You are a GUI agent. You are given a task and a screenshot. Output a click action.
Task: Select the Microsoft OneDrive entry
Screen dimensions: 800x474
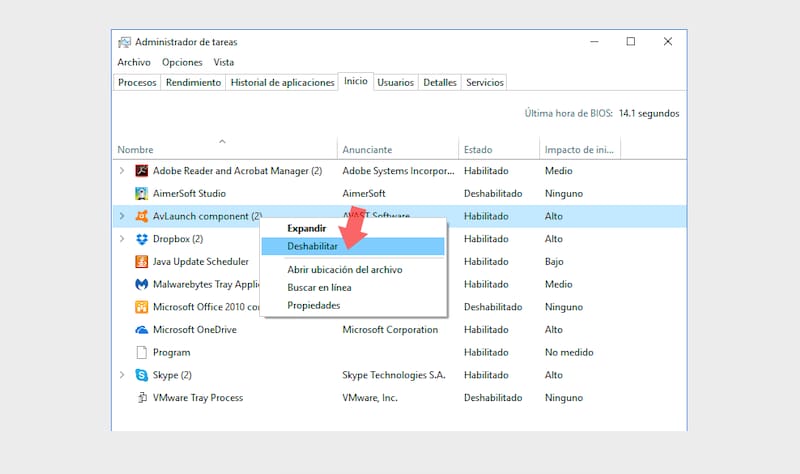click(x=195, y=330)
